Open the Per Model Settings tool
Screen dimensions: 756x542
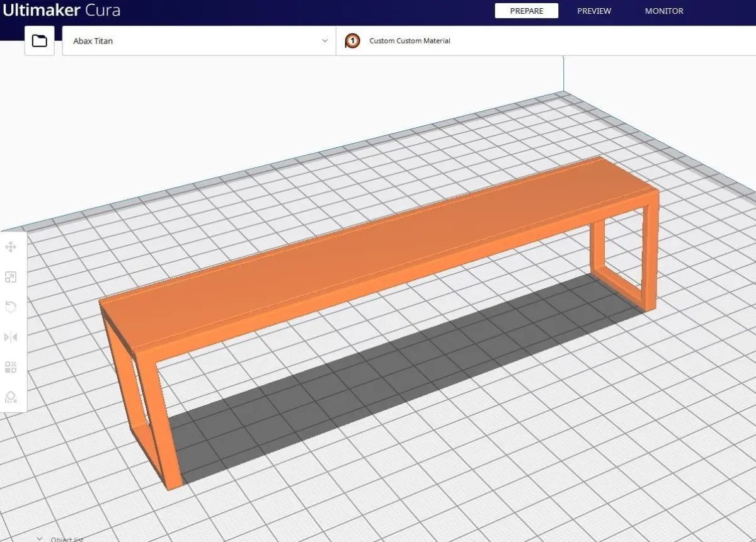point(11,367)
